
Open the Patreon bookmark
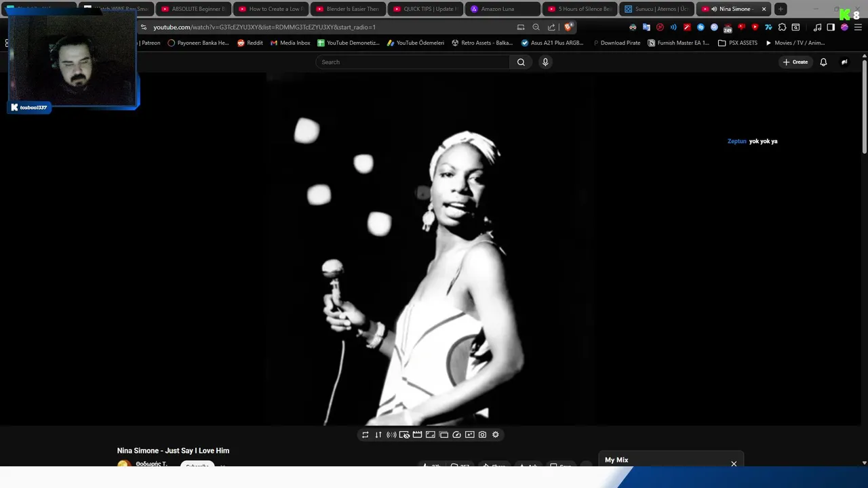tap(150, 43)
